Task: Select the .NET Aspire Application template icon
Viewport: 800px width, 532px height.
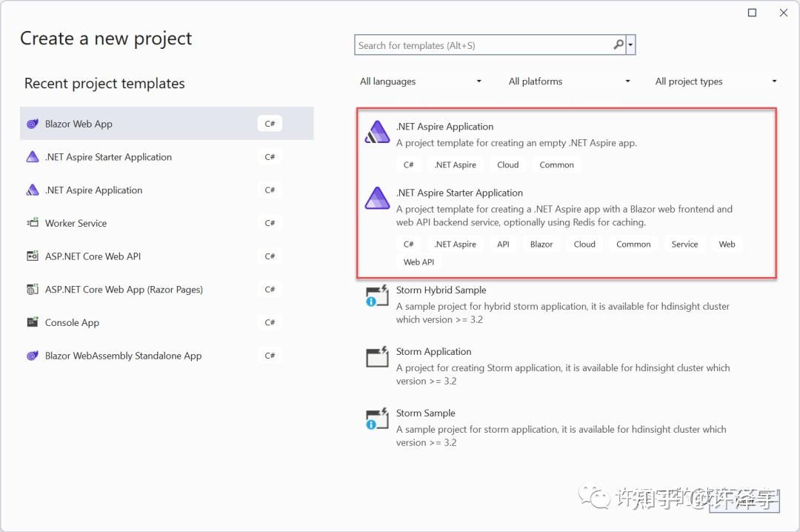Action: click(x=33, y=190)
